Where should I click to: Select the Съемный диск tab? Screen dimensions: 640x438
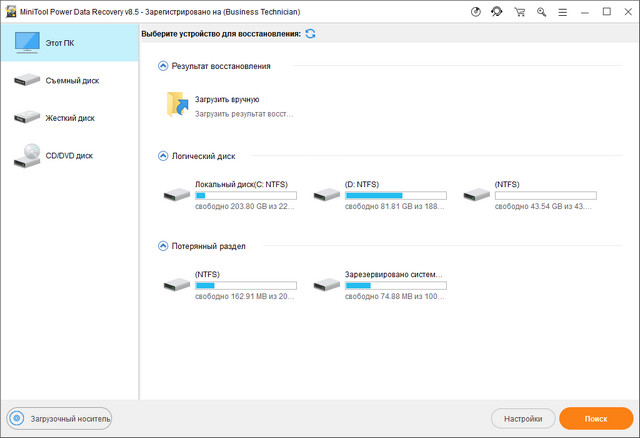tap(69, 80)
